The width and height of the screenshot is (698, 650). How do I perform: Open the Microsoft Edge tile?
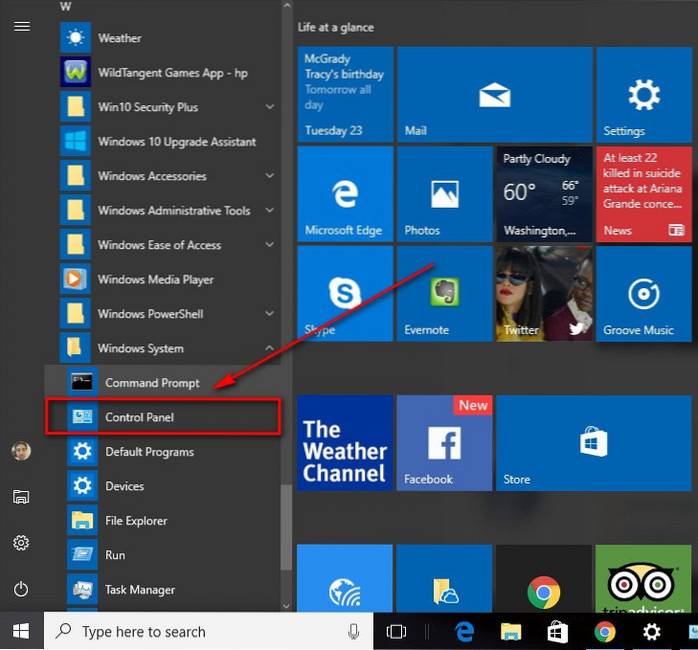(x=345, y=195)
